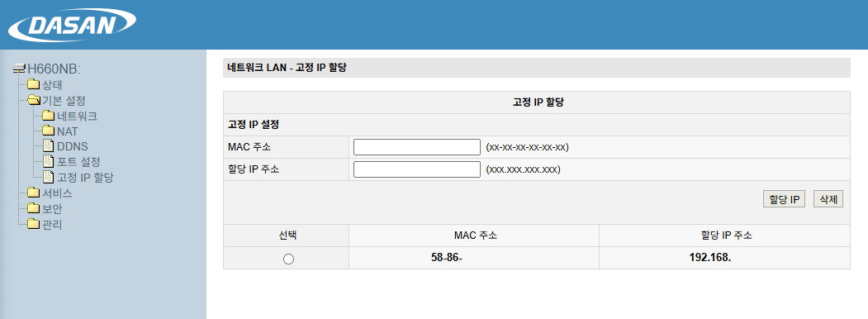Click the open 기본 설정 folder icon
The image size is (868, 319).
click(x=34, y=100)
